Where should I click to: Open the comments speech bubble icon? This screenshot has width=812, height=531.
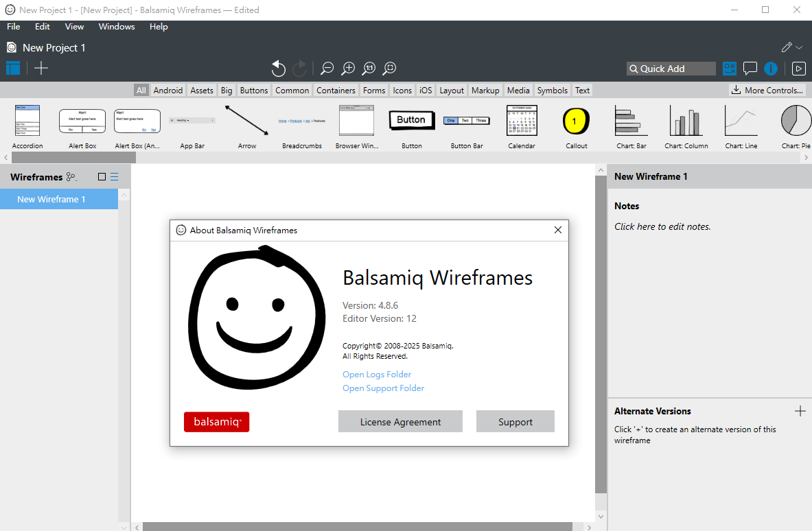pos(750,69)
